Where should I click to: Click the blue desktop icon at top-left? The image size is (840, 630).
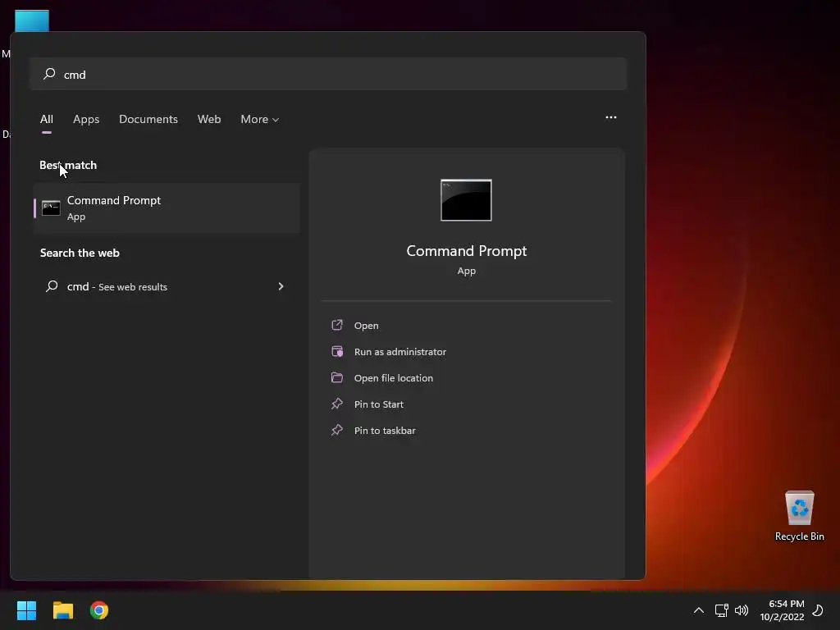(x=32, y=21)
